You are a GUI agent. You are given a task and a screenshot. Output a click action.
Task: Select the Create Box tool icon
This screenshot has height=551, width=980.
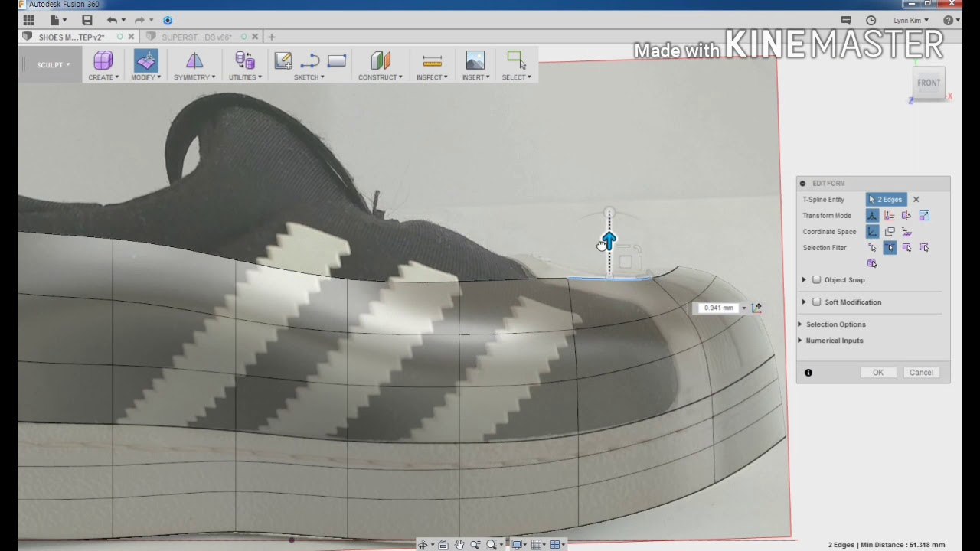(x=103, y=60)
